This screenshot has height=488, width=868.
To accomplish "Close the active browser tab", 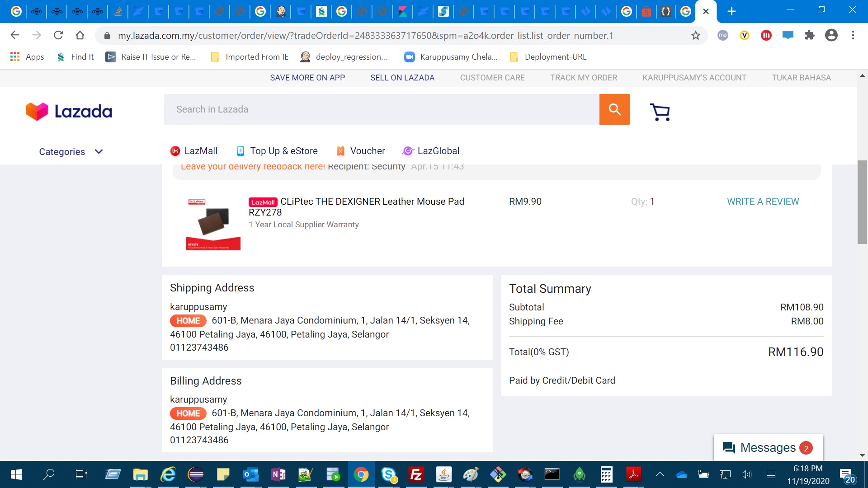I will tap(706, 11).
